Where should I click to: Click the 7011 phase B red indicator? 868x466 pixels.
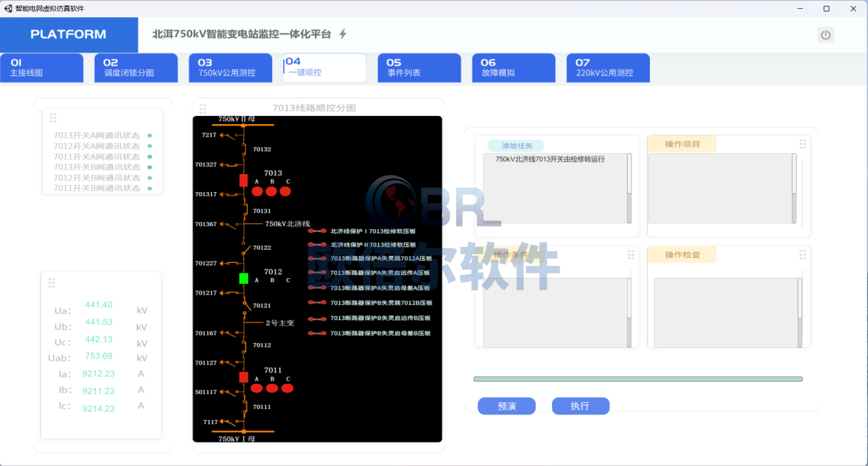pos(272,388)
